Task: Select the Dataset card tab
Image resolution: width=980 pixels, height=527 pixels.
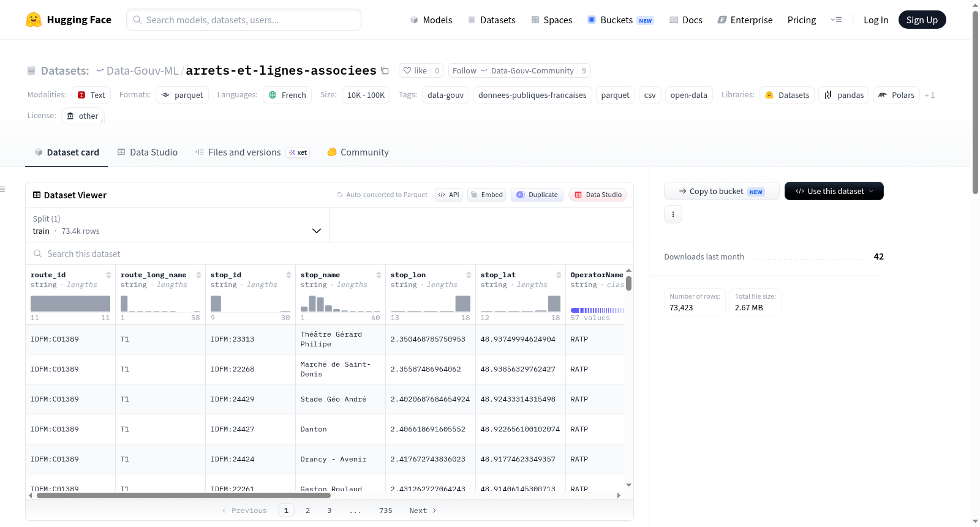Action: (67, 152)
